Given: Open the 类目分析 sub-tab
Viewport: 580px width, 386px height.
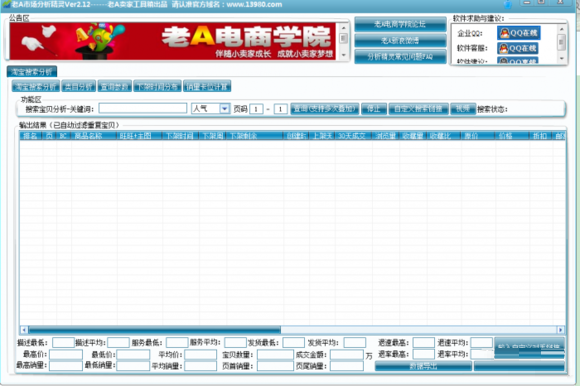Looking at the screenshot, I should [78, 87].
